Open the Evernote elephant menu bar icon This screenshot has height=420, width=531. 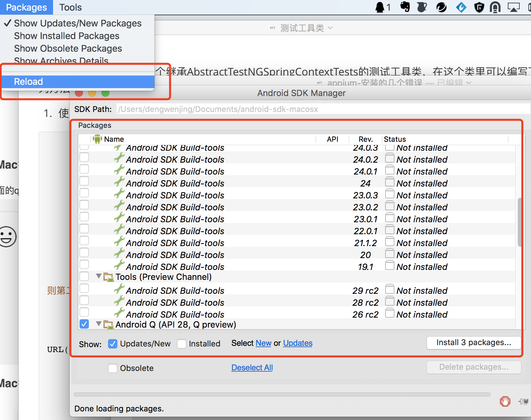click(x=405, y=7)
